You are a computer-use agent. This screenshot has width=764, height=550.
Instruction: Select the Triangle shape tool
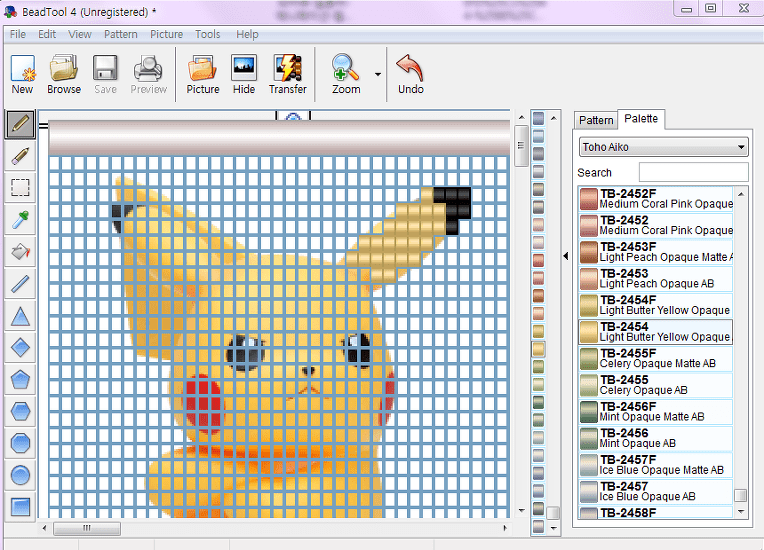(20, 316)
